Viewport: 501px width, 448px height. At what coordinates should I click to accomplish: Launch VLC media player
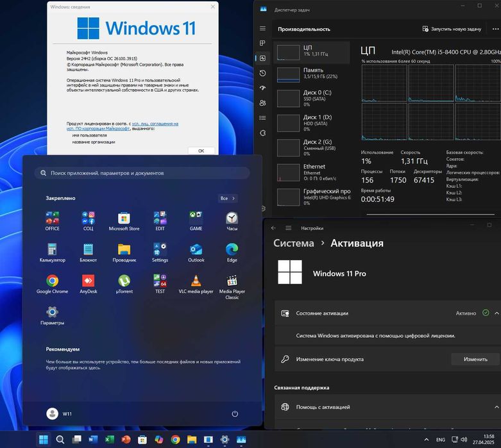[x=196, y=284]
